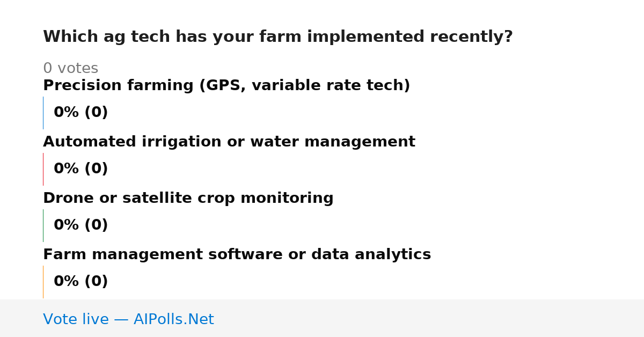
Task: Click the blue Precision farming result bar
Action: (x=43, y=113)
